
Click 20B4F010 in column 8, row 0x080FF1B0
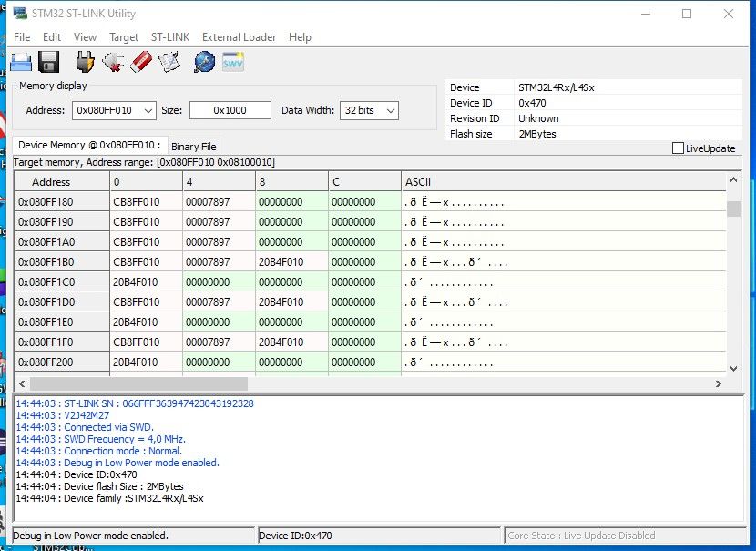(x=291, y=262)
